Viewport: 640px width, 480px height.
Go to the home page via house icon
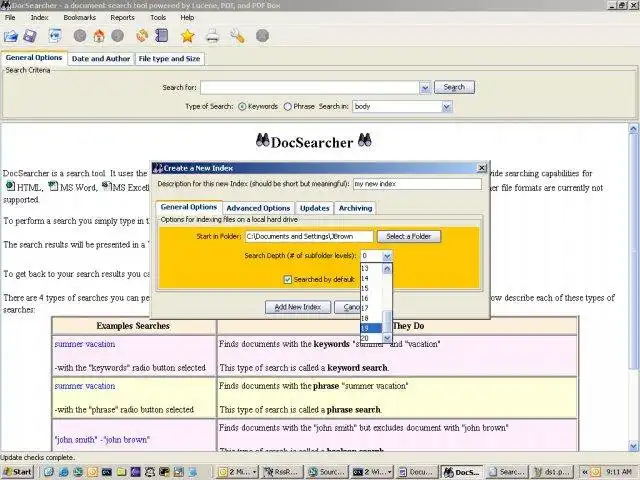(x=99, y=36)
